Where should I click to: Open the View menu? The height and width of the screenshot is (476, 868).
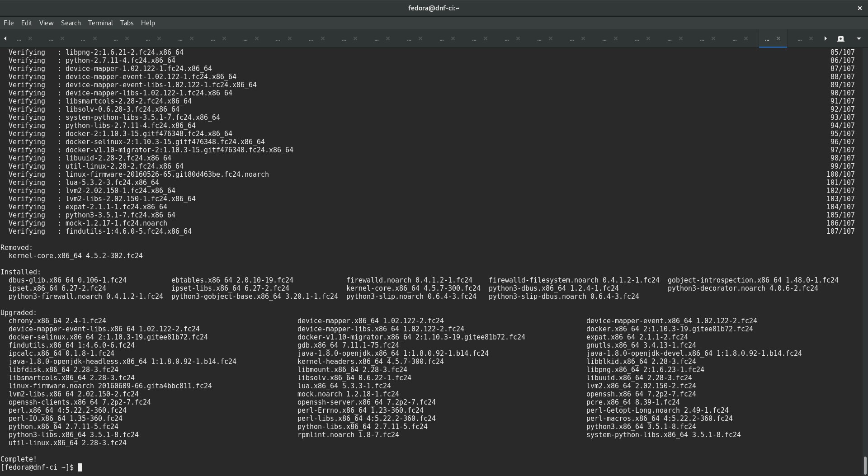click(46, 23)
